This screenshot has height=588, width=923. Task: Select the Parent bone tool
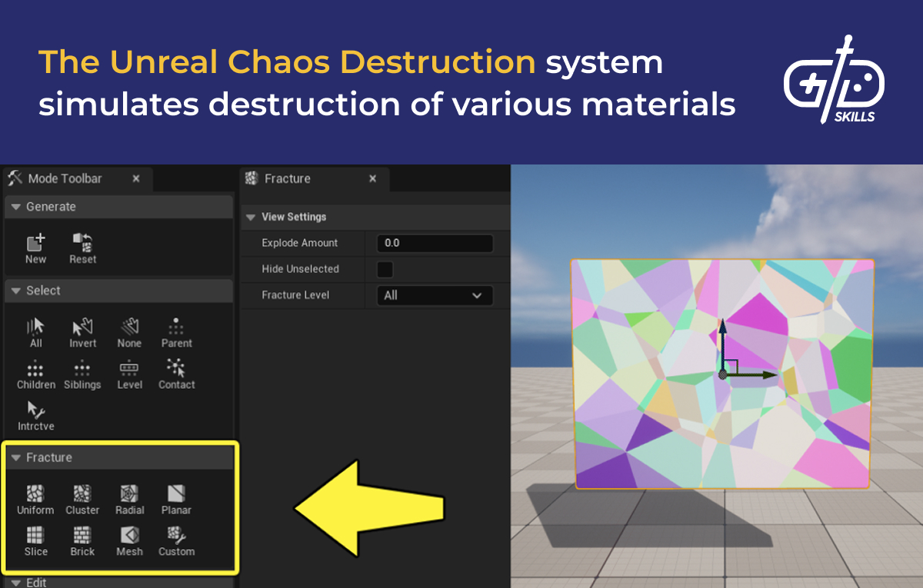tap(176, 333)
